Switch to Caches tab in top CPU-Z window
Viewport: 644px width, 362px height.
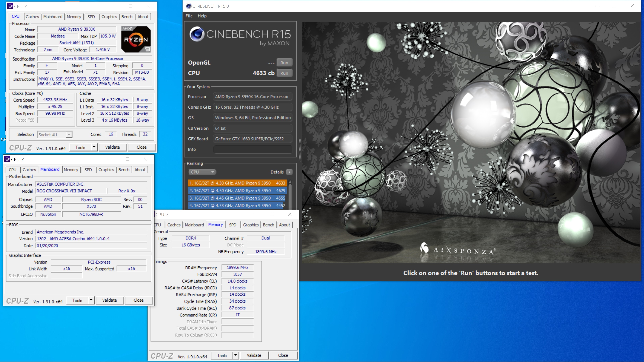click(32, 17)
